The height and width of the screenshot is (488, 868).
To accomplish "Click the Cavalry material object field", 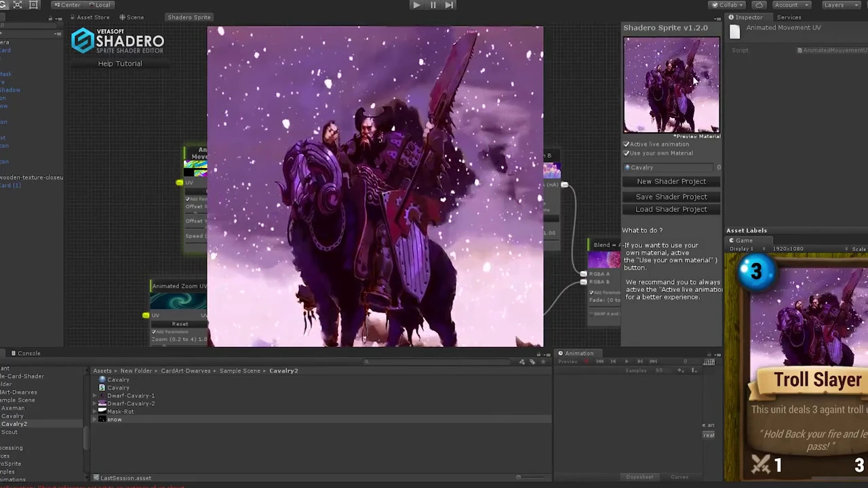I will (668, 167).
